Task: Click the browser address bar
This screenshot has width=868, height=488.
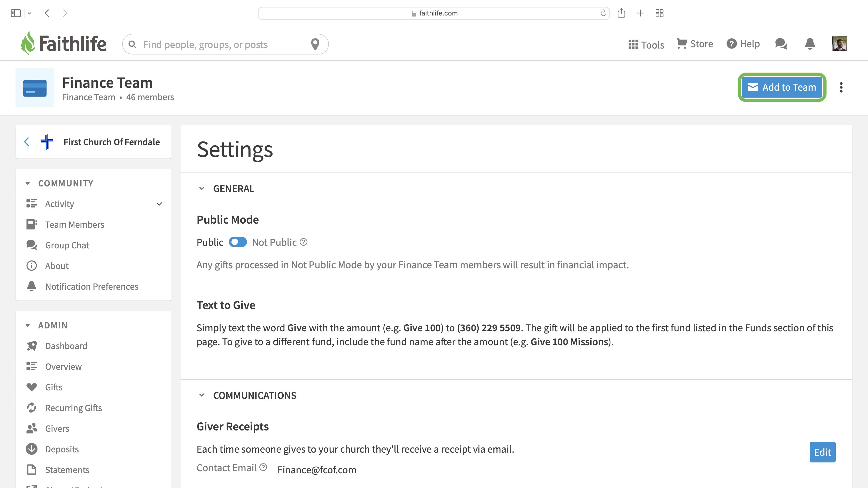Action: pyautogui.click(x=434, y=13)
